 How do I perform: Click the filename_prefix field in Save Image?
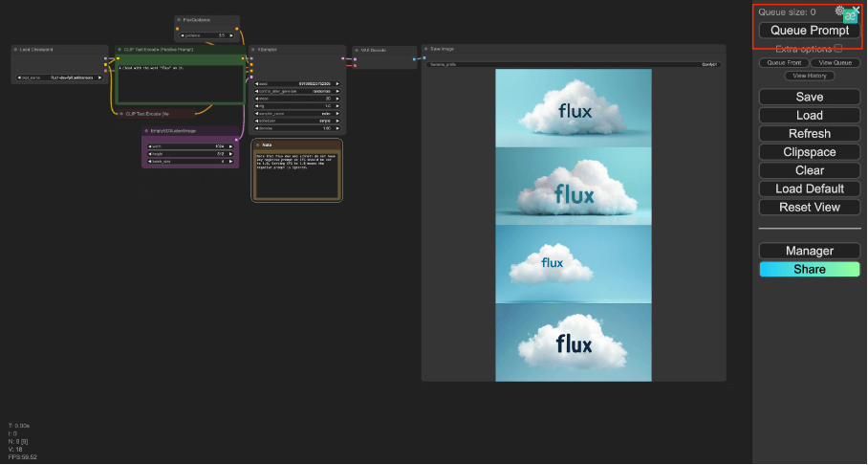pyautogui.click(x=575, y=65)
